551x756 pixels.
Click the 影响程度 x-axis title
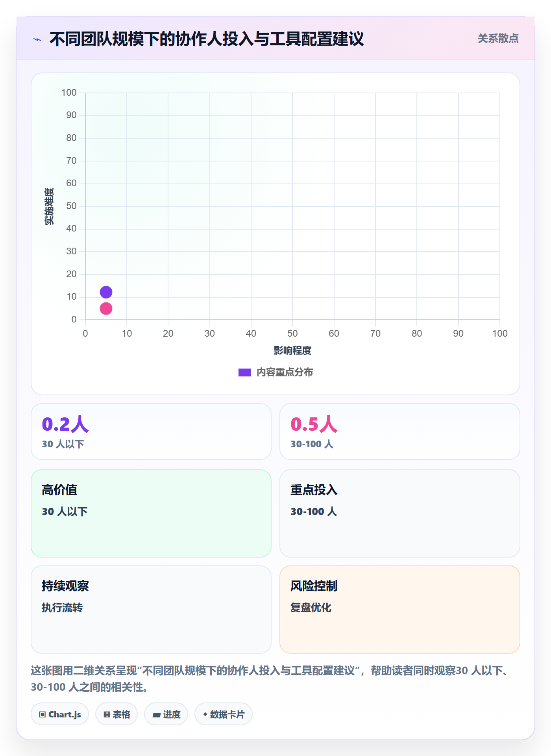click(x=292, y=350)
